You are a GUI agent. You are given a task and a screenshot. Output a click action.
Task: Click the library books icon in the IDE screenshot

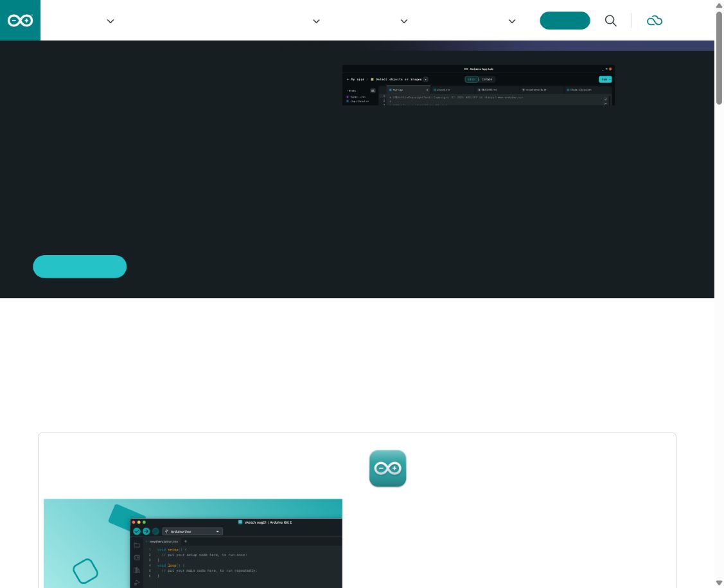[x=137, y=571]
